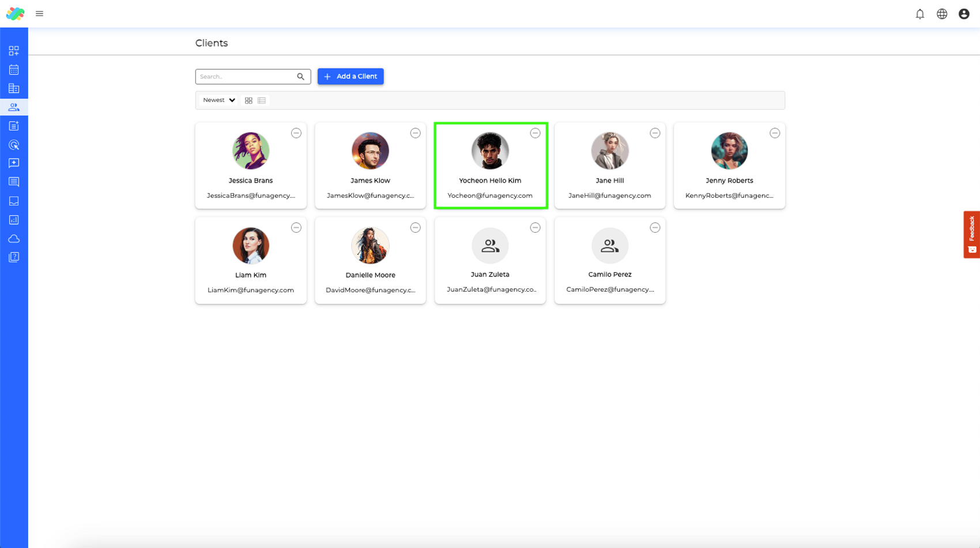Open the inbox tray sidebar icon
Image resolution: width=980 pixels, height=548 pixels.
click(14, 201)
